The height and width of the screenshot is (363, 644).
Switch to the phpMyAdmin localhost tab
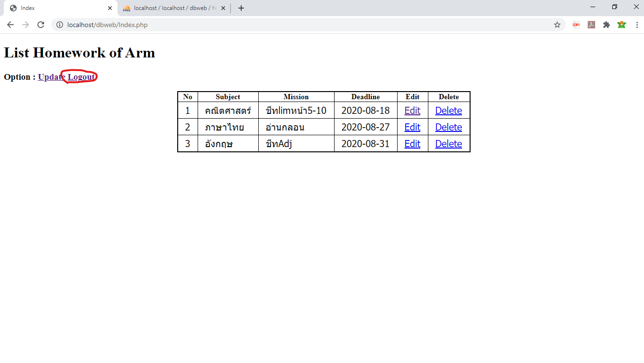tap(171, 8)
